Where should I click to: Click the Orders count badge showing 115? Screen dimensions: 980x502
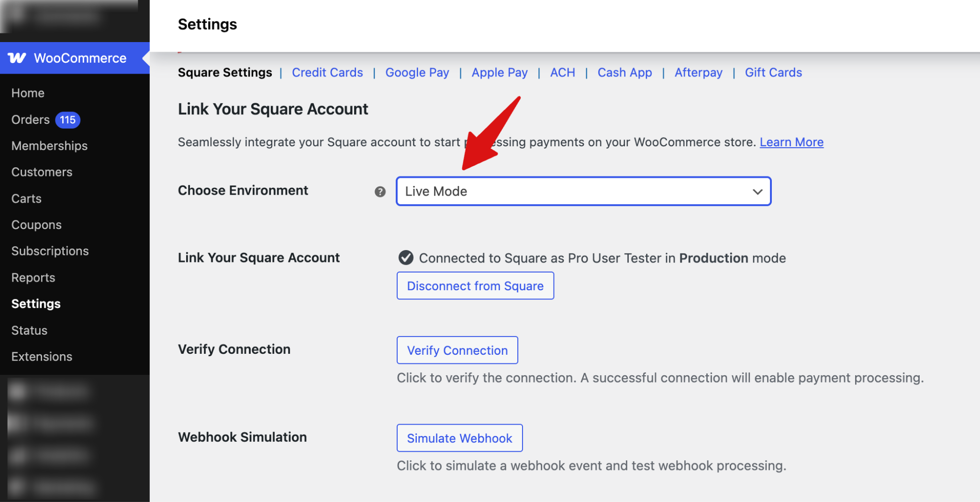pos(67,120)
